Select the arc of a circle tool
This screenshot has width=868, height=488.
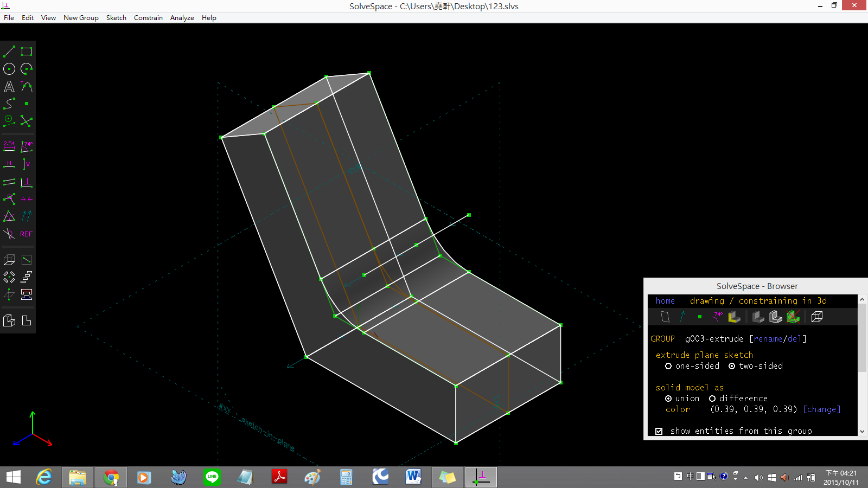[x=27, y=69]
